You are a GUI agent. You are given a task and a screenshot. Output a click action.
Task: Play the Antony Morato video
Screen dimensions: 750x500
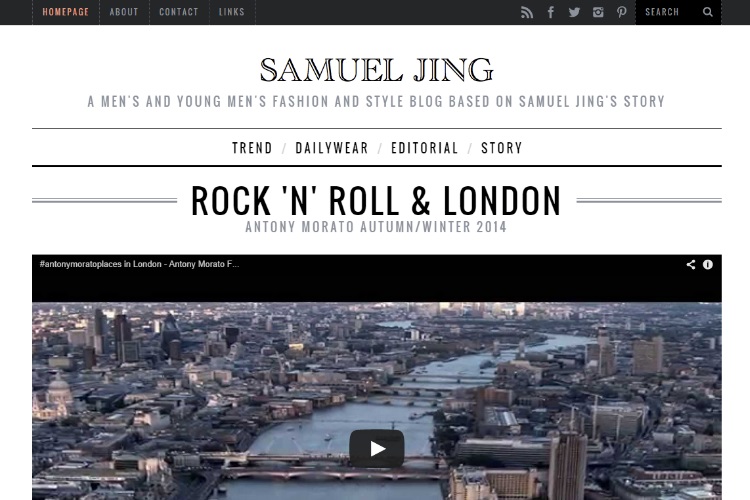tap(377, 448)
